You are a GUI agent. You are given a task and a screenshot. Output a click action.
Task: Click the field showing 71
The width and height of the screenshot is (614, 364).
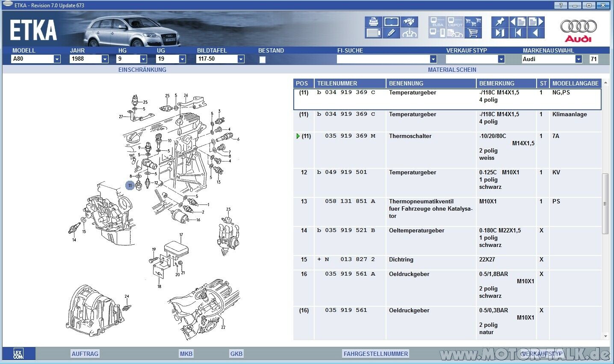(x=593, y=59)
